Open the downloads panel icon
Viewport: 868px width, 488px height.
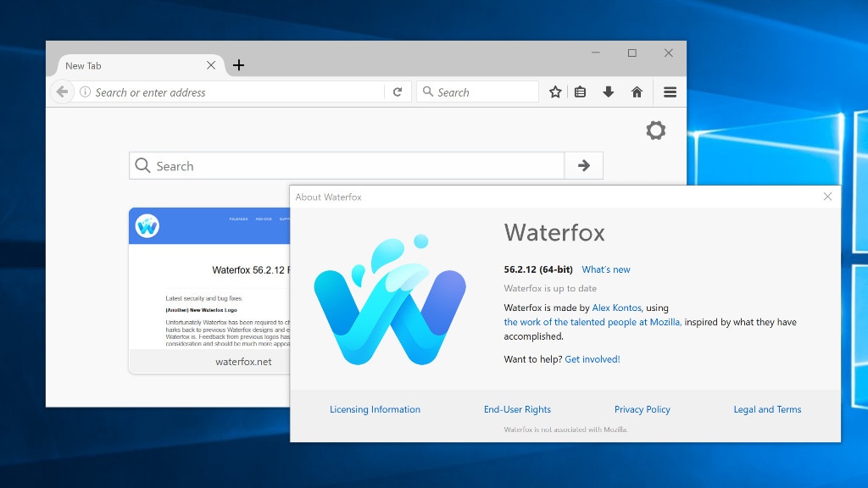(609, 91)
